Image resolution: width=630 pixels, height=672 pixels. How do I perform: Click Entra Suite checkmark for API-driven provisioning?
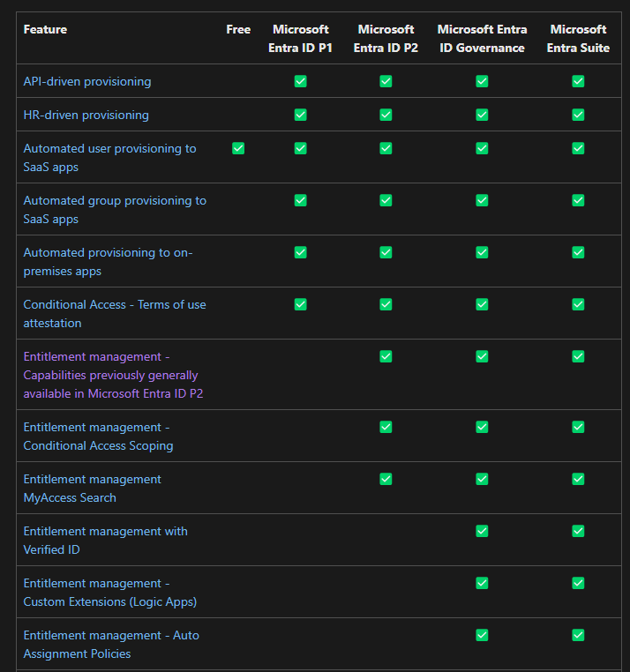(578, 81)
